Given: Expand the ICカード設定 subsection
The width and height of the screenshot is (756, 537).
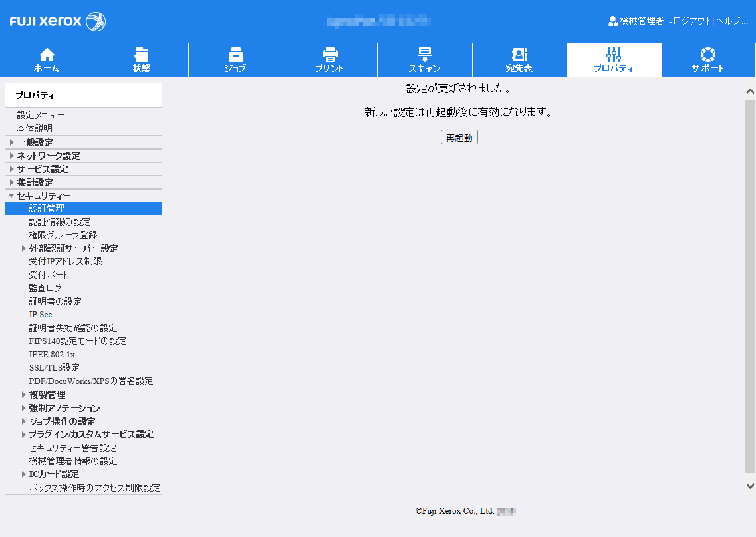Looking at the screenshot, I should coord(24,474).
